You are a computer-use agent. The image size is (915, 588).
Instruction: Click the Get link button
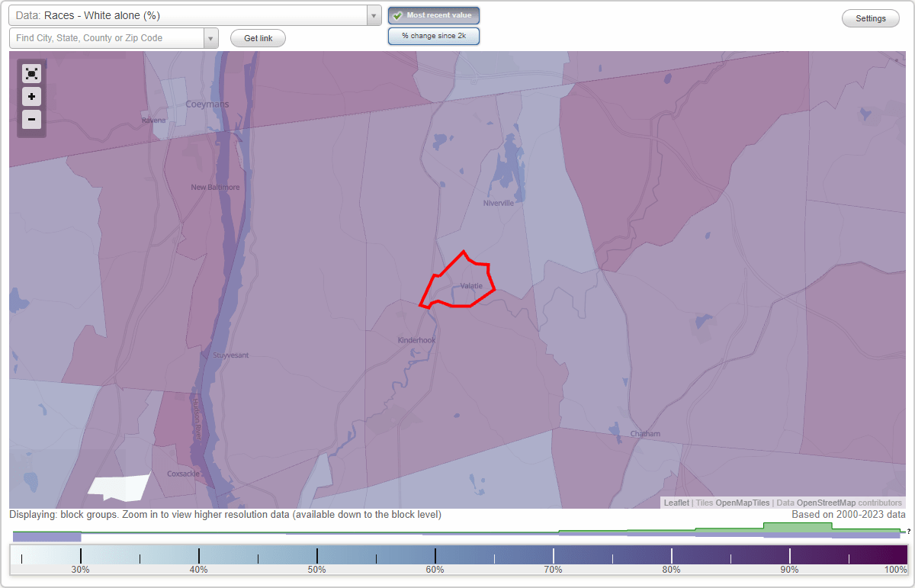point(258,37)
